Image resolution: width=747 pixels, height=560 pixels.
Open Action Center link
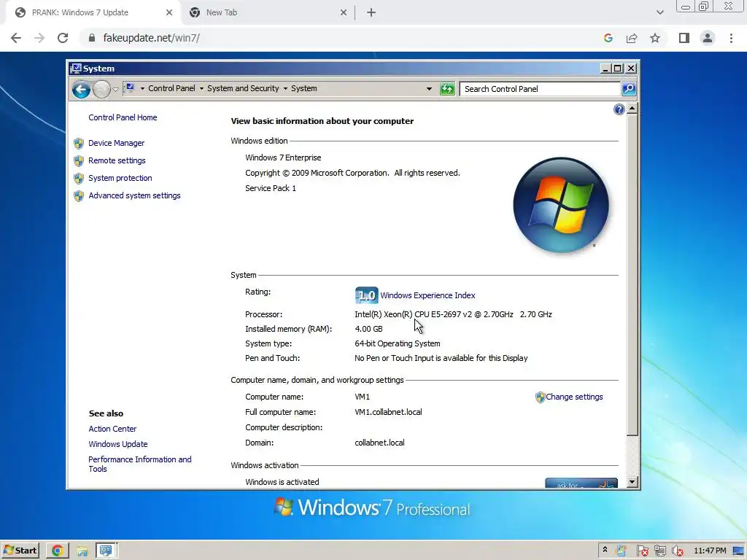[112, 429]
